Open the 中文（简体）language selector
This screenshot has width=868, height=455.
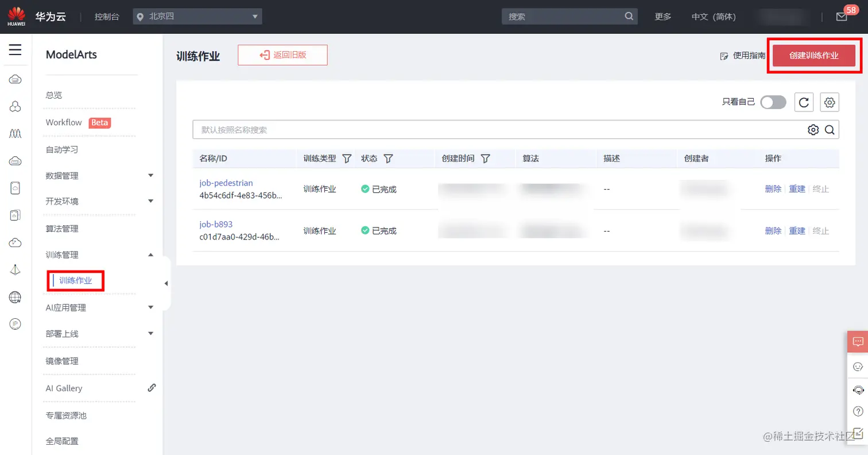714,17
